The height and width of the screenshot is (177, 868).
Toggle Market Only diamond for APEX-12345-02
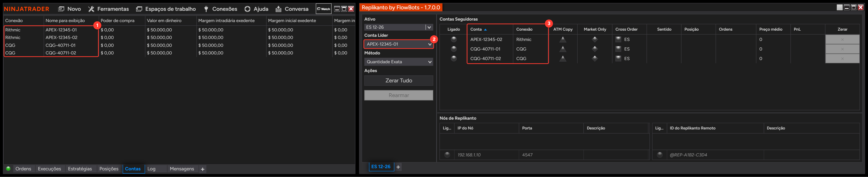click(x=595, y=39)
